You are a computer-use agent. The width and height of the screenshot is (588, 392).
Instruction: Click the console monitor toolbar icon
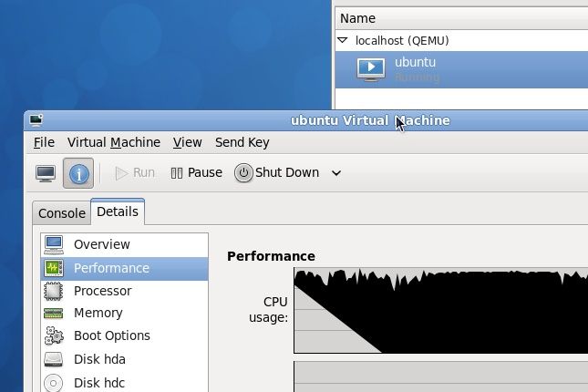[x=46, y=173]
